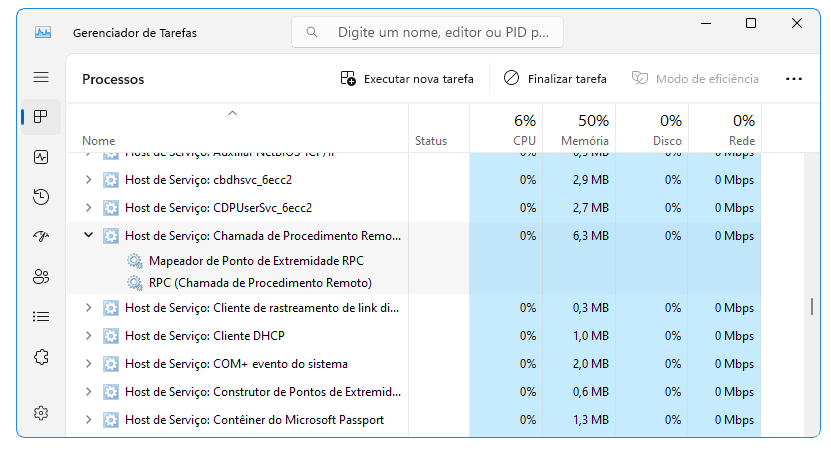Click the Task Manager app icon
Image resolution: width=831 pixels, height=451 pixels.
click(x=43, y=32)
